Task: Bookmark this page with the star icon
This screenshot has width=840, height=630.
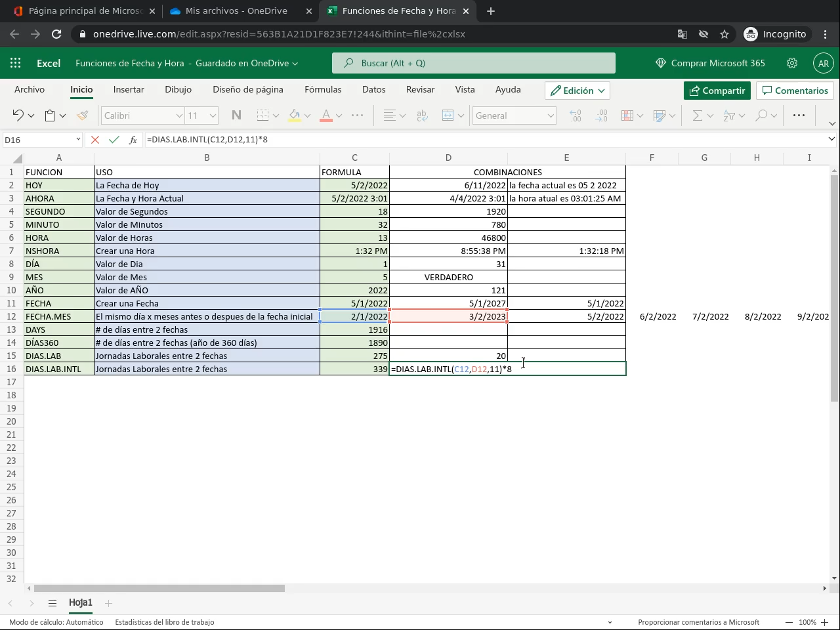Action: (724, 34)
